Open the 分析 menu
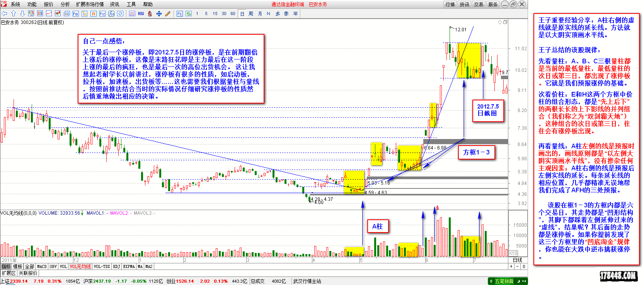This screenshot has height=285, width=644. (65, 4)
